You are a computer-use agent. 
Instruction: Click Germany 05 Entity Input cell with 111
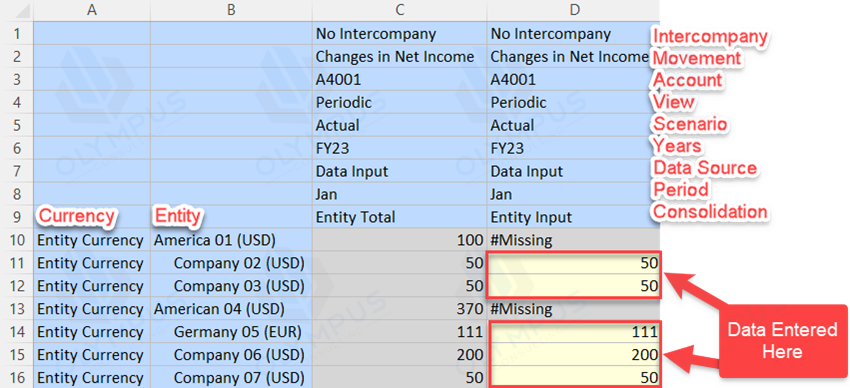[x=574, y=332]
